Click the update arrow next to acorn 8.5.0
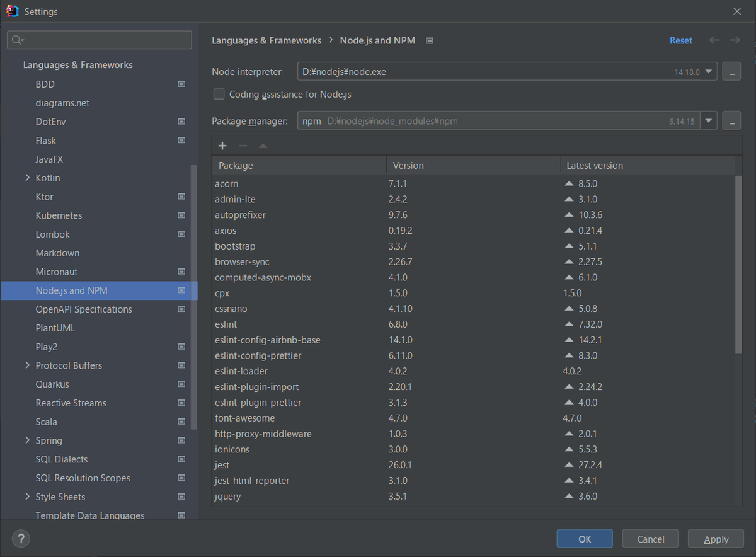Viewport: 756px width, 557px height. 570,183
